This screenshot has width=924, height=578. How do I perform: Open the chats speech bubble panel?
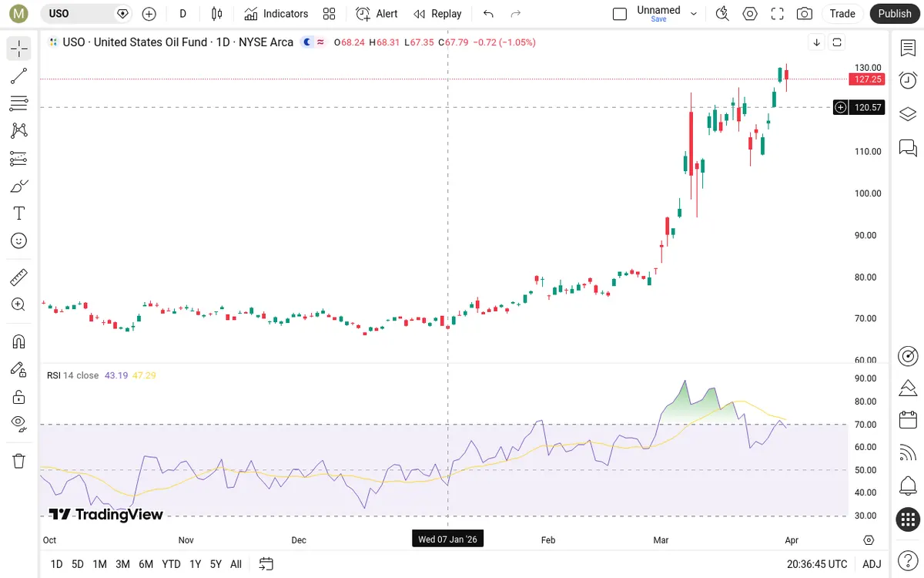click(908, 147)
